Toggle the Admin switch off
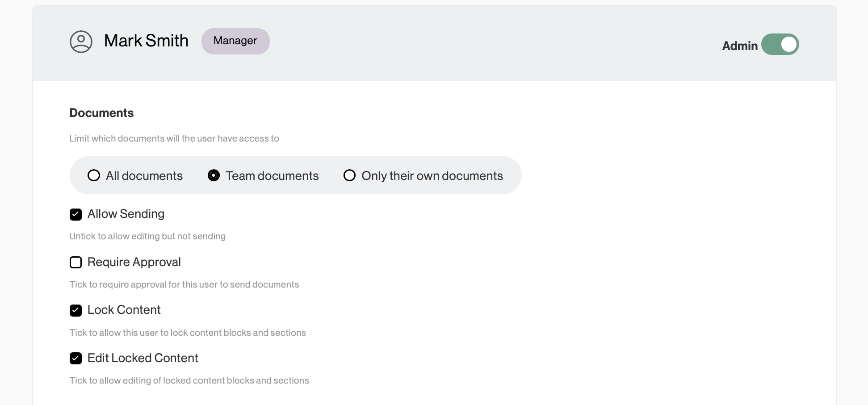Screen dimensions: 868x405 780,44
